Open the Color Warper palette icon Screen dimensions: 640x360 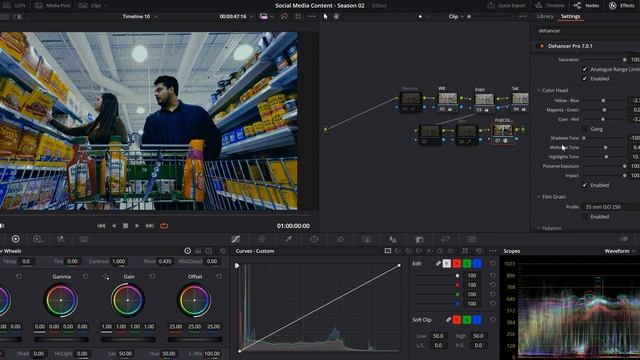pos(262,239)
